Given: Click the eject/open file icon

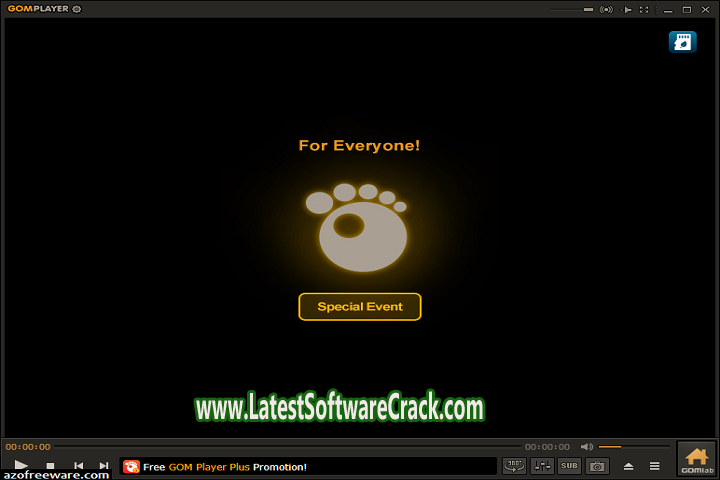Looking at the screenshot, I should click(x=629, y=466).
